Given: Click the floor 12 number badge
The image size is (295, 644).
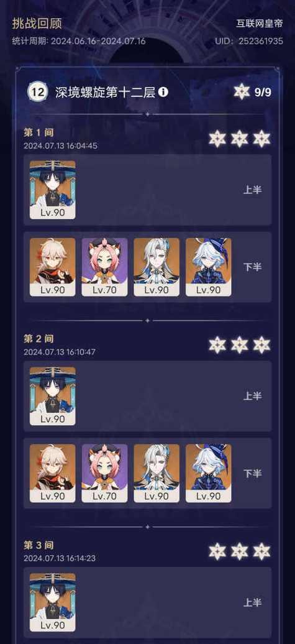Looking at the screenshot, I should pos(37,92).
